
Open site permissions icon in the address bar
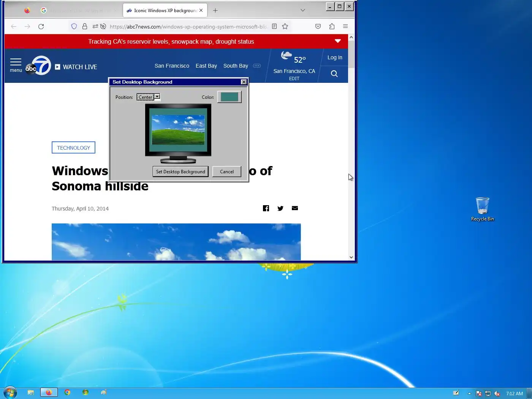(95, 26)
